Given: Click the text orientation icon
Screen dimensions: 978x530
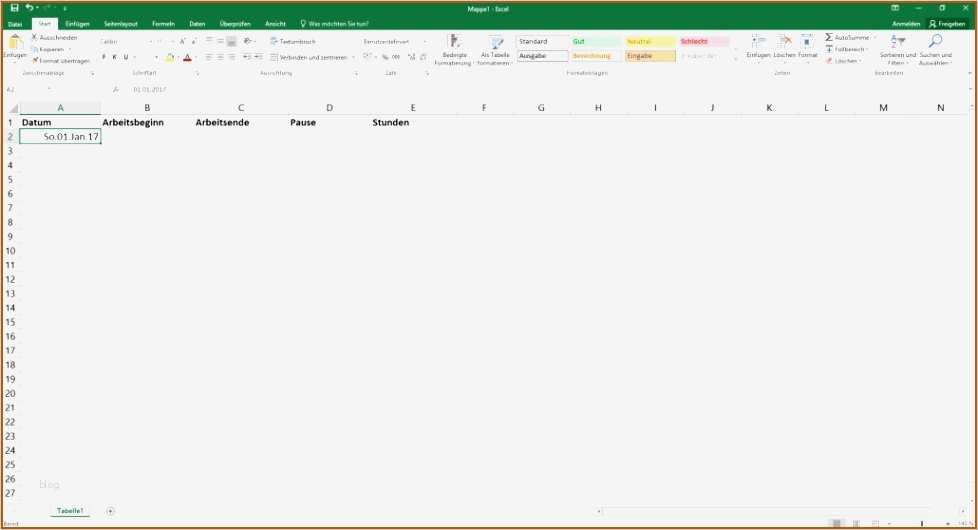Looking at the screenshot, I should pyautogui.click(x=248, y=41).
